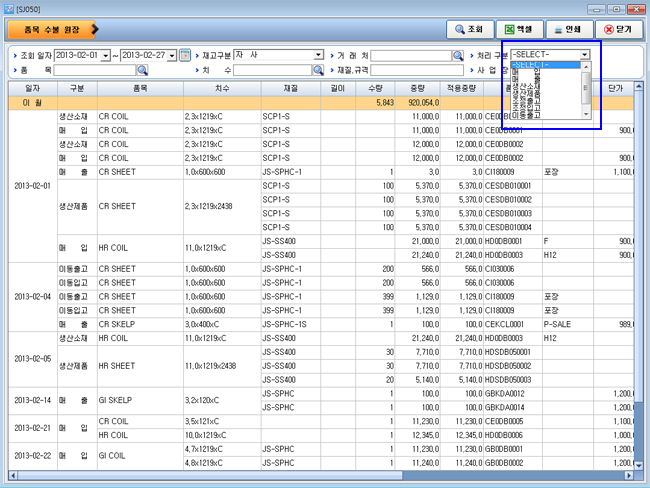This screenshot has width=650, height=488.
Task: Expand the end date 2013-02-27 dropdown
Action: click(172, 56)
